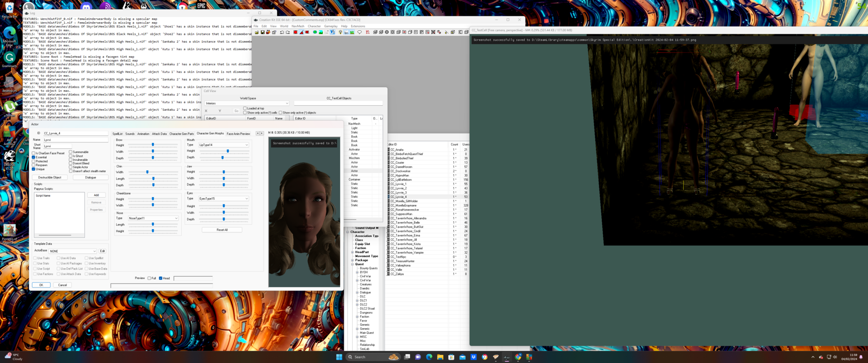Open Mouth Type LipType14 dropdown
868x363 pixels.
[224, 145]
